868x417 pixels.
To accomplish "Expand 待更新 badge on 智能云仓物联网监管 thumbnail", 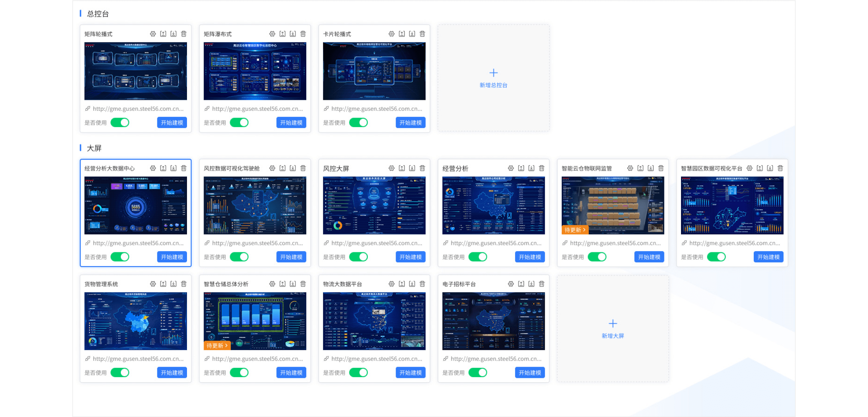I will 575,230.
